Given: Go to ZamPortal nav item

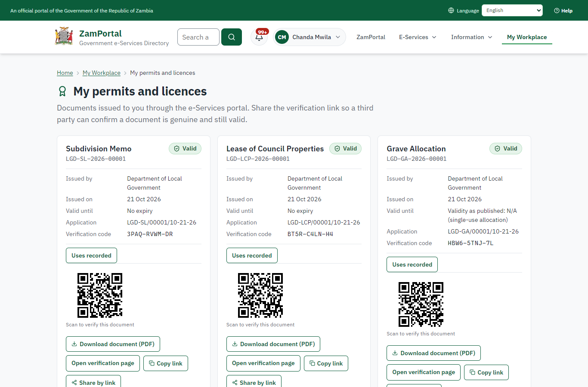Looking at the screenshot, I should point(371,37).
